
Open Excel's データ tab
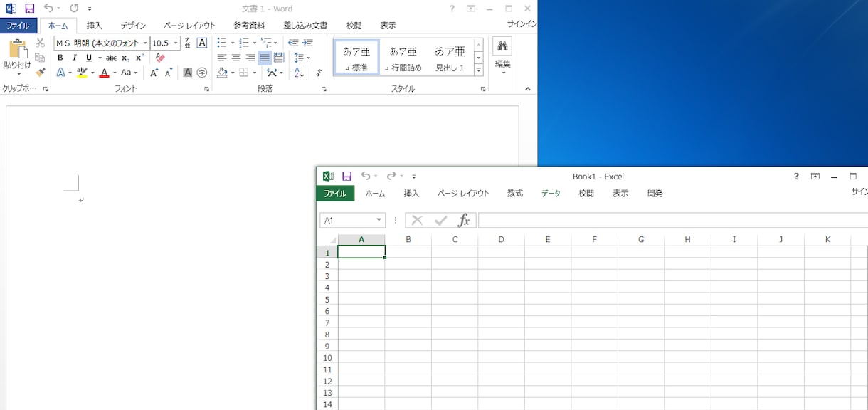(x=551, y=194)
